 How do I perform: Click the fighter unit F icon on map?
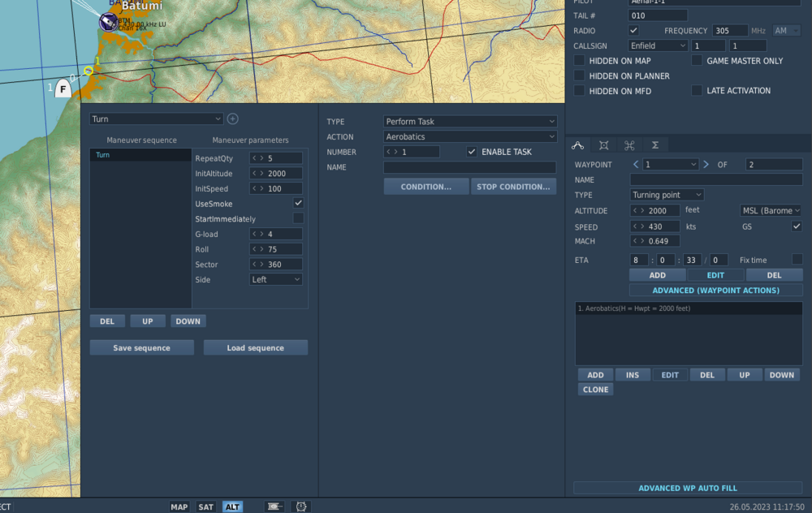point(63,89)
